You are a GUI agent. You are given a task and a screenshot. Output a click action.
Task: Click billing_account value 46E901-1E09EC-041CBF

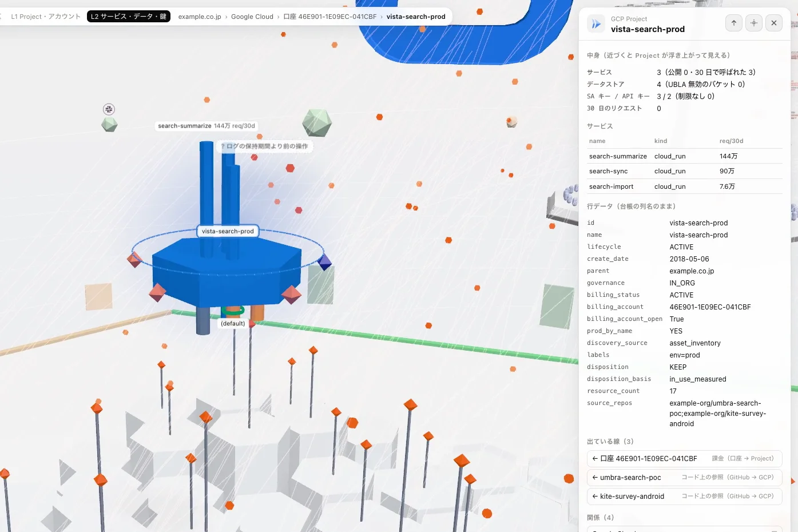tap(710, 307)
